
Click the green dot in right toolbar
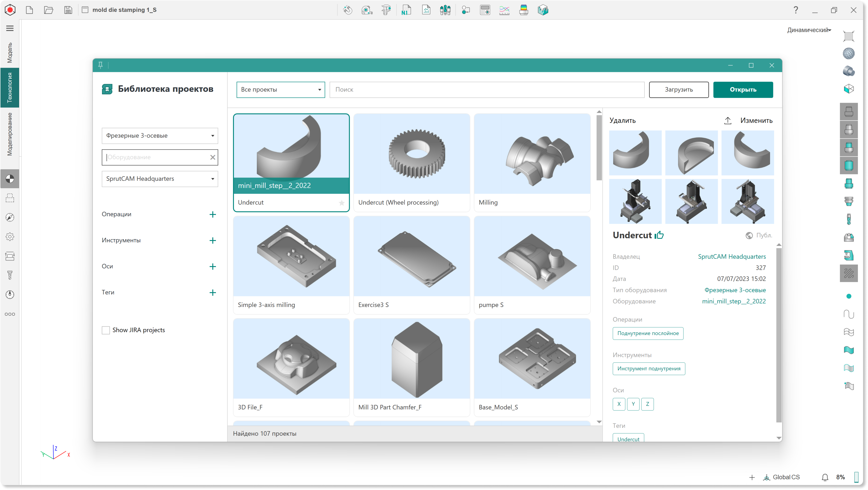849,296
